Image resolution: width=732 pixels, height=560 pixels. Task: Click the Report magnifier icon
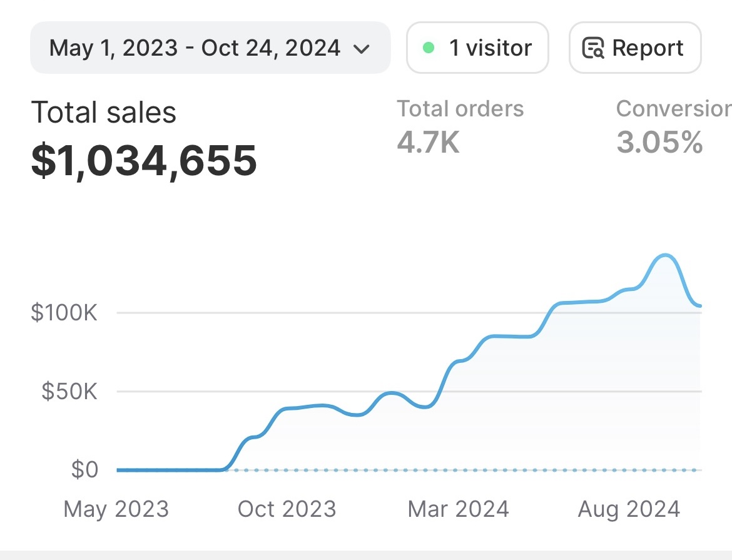pyautogui.click(x=594, y=48)
